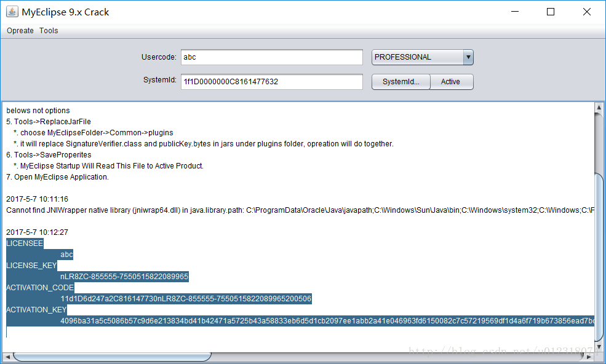Click the vertical scrollbar thumb
The image size is (606, 364).
pos(599,258)
